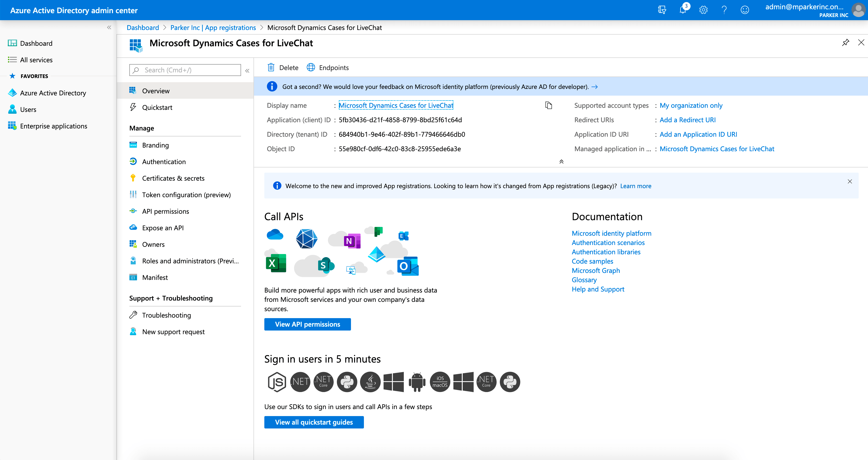Click the Java quickstart icon

370,382
